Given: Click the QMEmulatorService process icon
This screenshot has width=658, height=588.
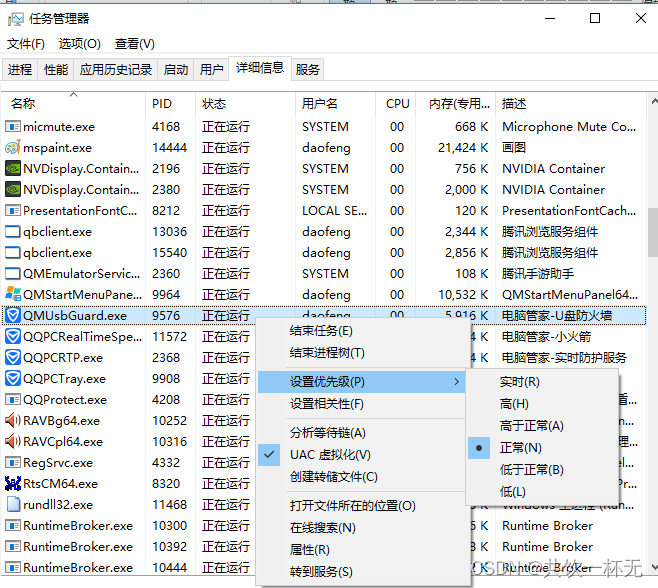Looking at the screenshot, I should pos(13,273).
